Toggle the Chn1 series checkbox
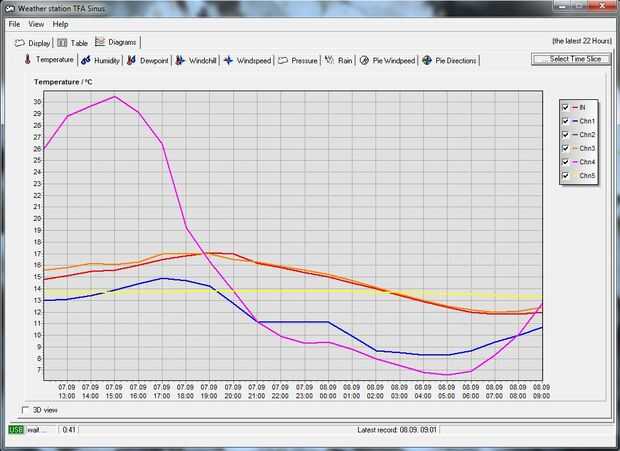Viewport: 620px width, 451px height. click(565, 121)
